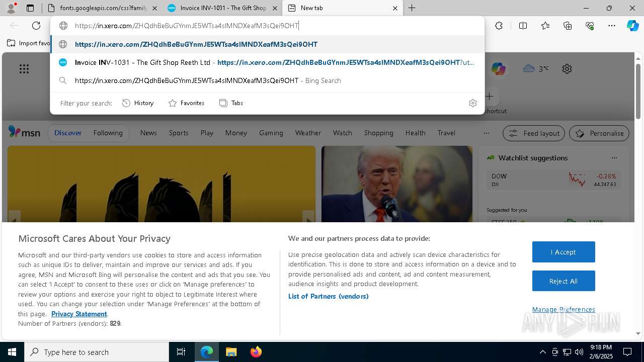Image resolution: width=644 pixels, height=362 pixels.
Task: Toggle Split screen icon
Action: [523, 26]
